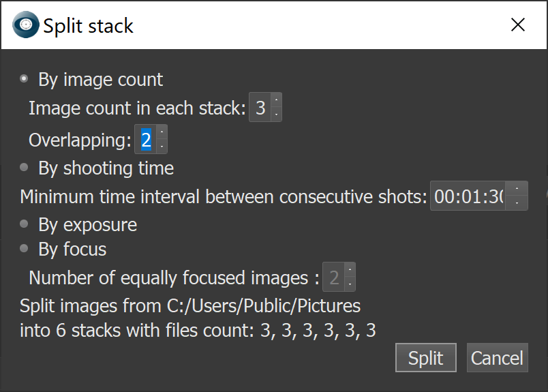Decrease number of equally focused images
548x392 pixels.
tap(350, 284)
